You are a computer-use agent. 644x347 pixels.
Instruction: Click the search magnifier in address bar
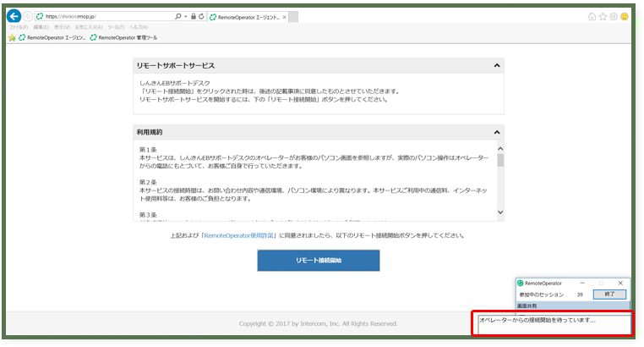coord(177,16)
